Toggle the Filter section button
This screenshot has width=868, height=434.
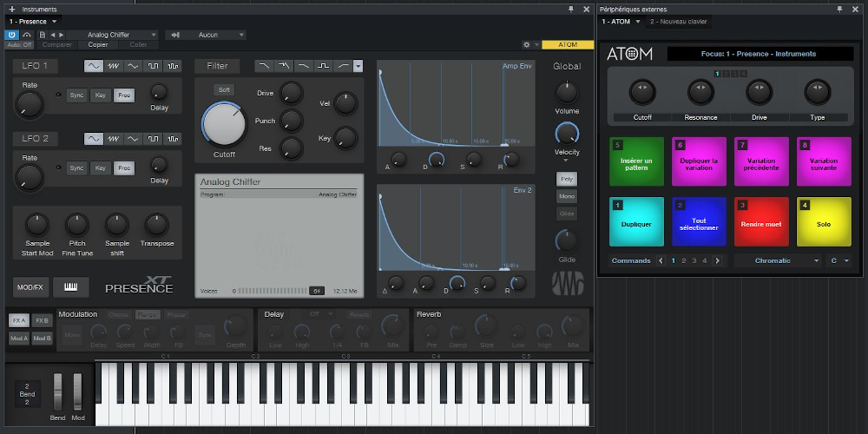pos(217,66)
